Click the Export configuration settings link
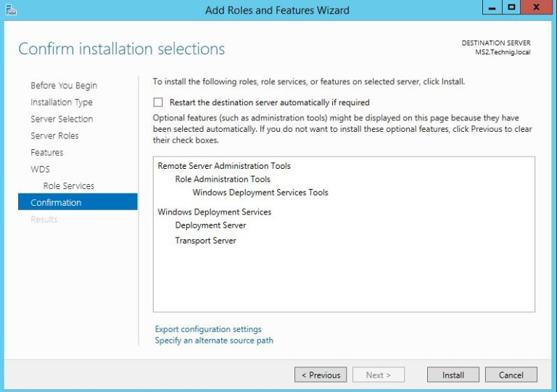Screen dimensions: 557x392 point(208,329)
